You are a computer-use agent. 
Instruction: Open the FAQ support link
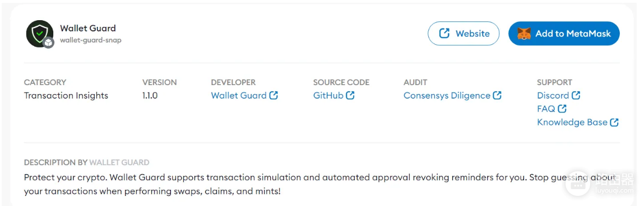point(546,109)
